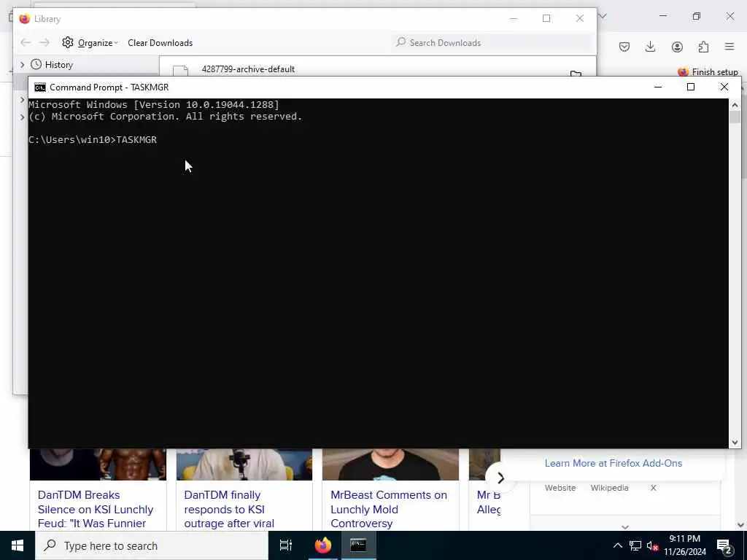Open Action Center notifications icon
Image resolution: width=747 pixels, height=560 pixels.
(724, 546)
